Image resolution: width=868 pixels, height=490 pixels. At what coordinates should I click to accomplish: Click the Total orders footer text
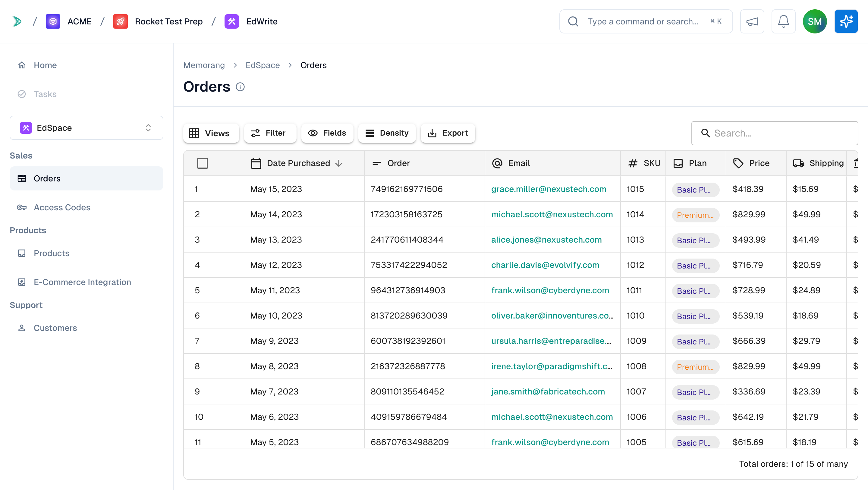[x=793, y=464]
